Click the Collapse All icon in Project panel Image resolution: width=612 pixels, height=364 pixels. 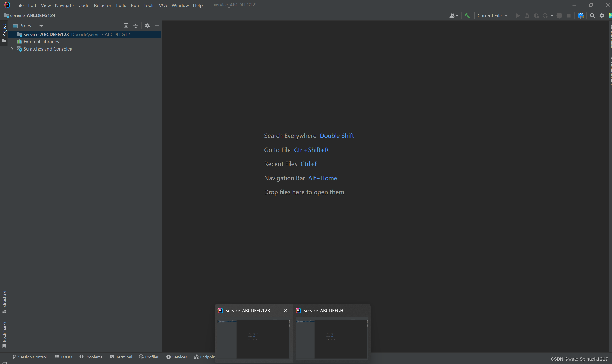(136, 26)
